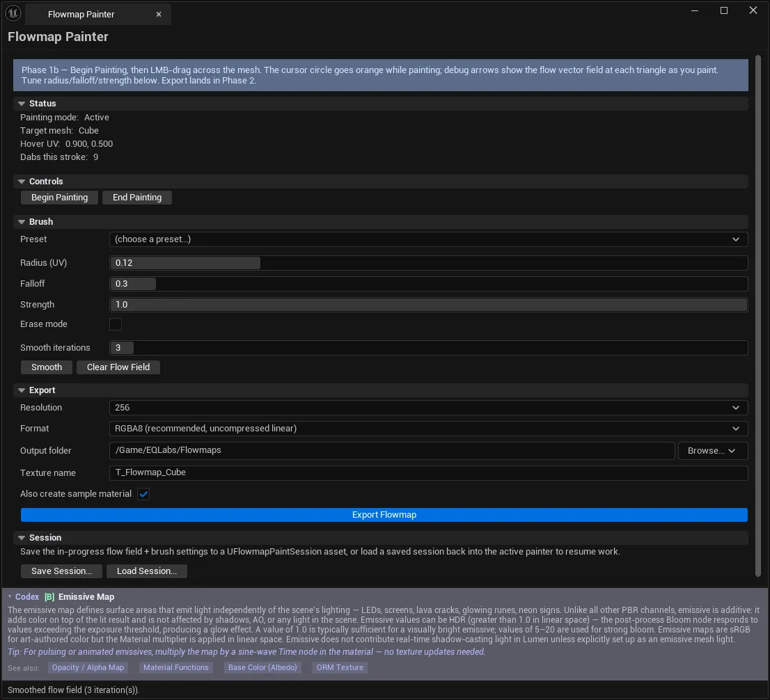Collapse the Status section

[22, 104]
